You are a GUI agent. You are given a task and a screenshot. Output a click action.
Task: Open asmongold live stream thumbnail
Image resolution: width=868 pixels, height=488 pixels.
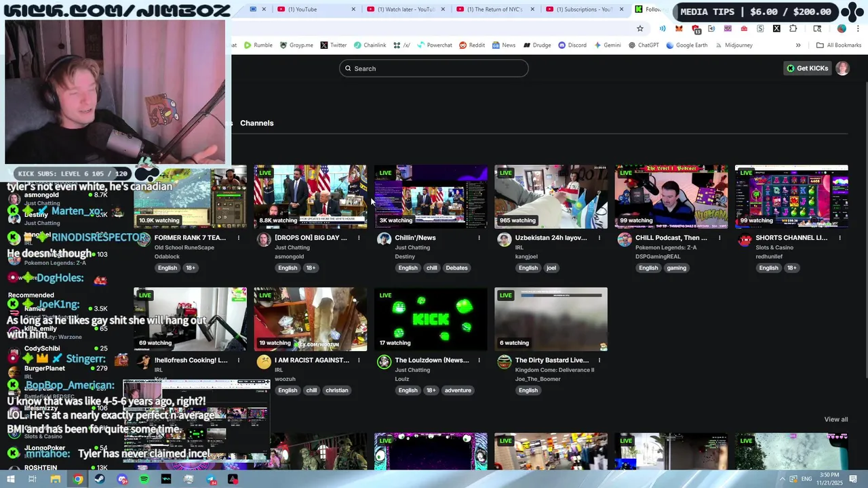pyautogui.click(x=311, y=197)
